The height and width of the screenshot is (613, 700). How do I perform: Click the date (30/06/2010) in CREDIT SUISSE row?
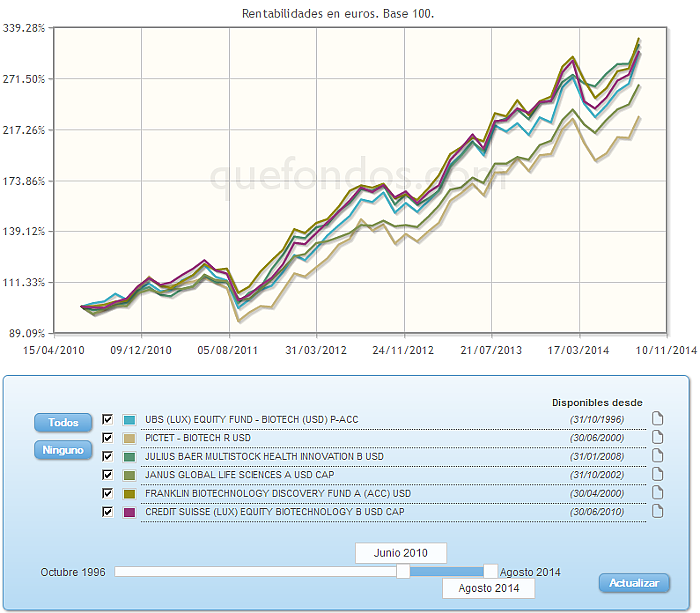tap(597, 512)
